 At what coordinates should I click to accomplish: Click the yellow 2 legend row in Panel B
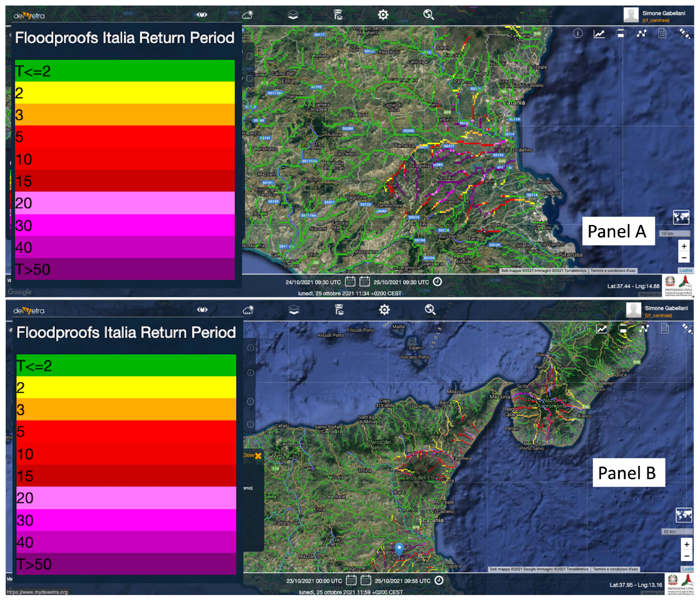126,387
